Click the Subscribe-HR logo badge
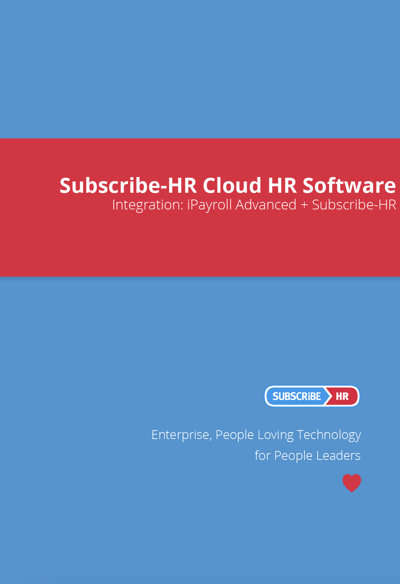 312,396
